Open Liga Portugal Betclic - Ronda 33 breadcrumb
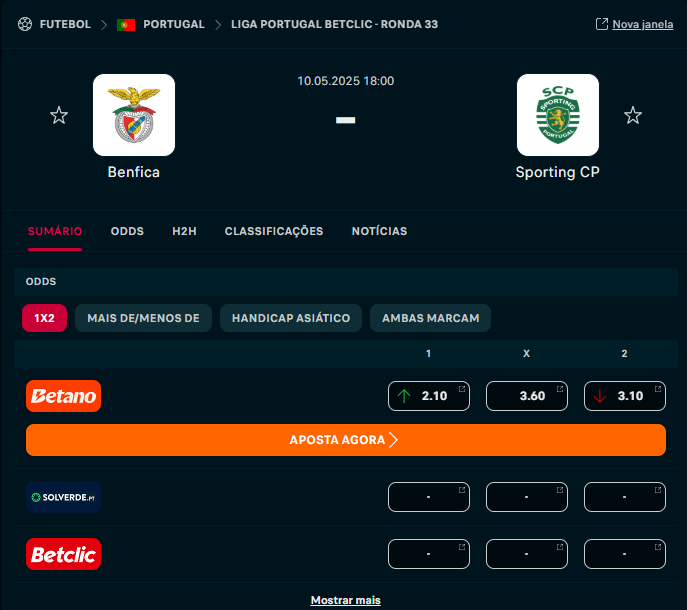This screenshot has width=687, height=610. coord(334,24)
